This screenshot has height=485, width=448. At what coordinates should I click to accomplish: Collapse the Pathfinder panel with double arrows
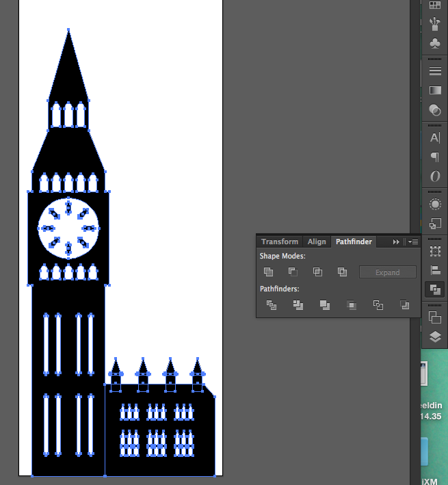pyautogui.click(x=396, y=242)
